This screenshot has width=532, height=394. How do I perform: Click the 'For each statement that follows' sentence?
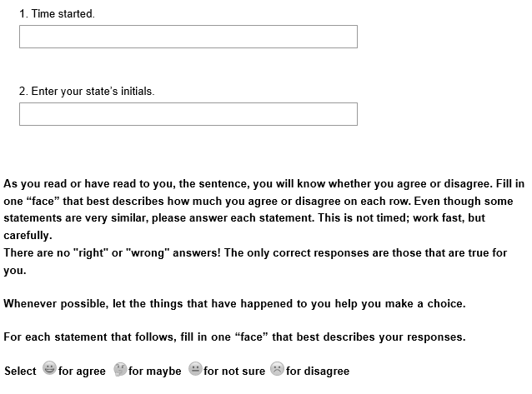pyautogui.click(x=234, y=337)
